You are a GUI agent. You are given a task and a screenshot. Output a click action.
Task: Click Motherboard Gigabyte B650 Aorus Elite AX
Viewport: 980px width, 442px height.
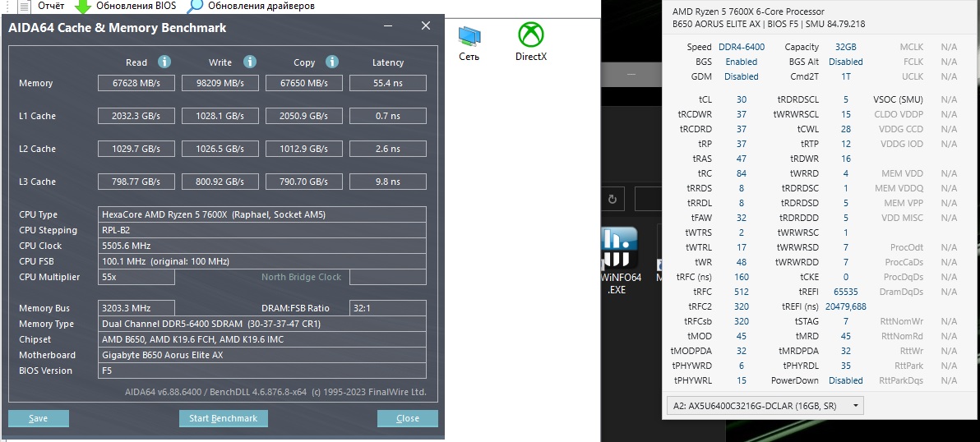(262, 355)
